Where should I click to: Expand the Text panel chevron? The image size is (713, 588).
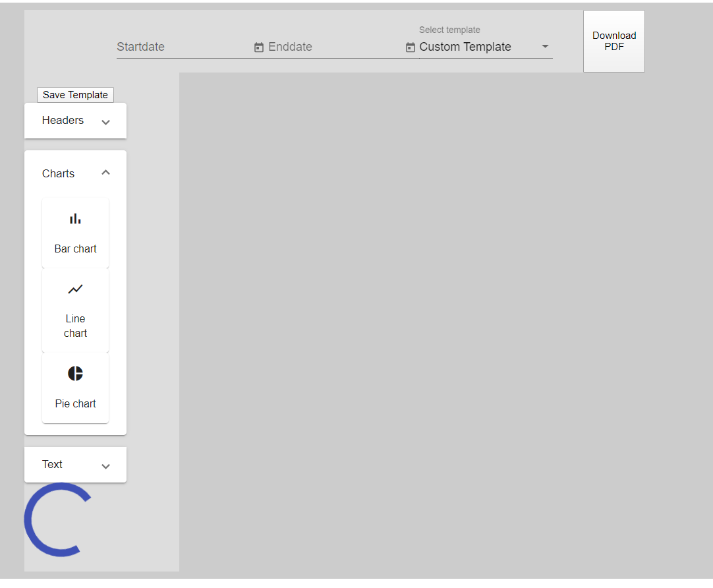tap(105, 466)
